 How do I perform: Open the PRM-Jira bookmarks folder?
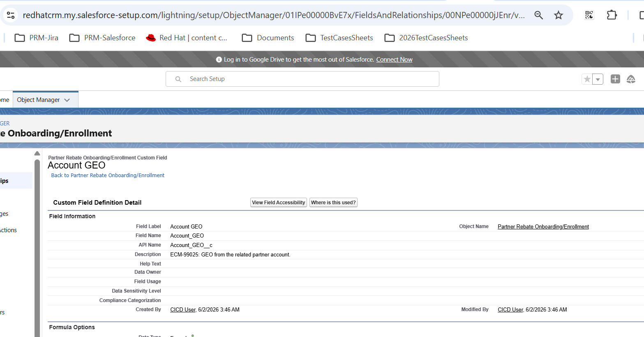(x=37, y=38)
